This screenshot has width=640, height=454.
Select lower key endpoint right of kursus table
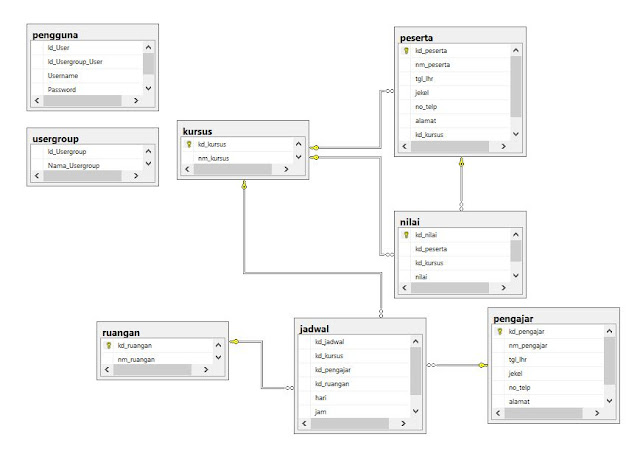click(314, 157)
